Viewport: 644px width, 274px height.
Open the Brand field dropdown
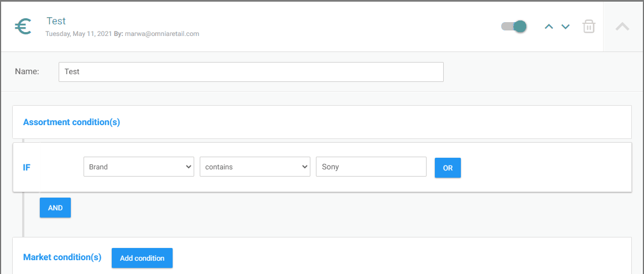coord(139,167)
